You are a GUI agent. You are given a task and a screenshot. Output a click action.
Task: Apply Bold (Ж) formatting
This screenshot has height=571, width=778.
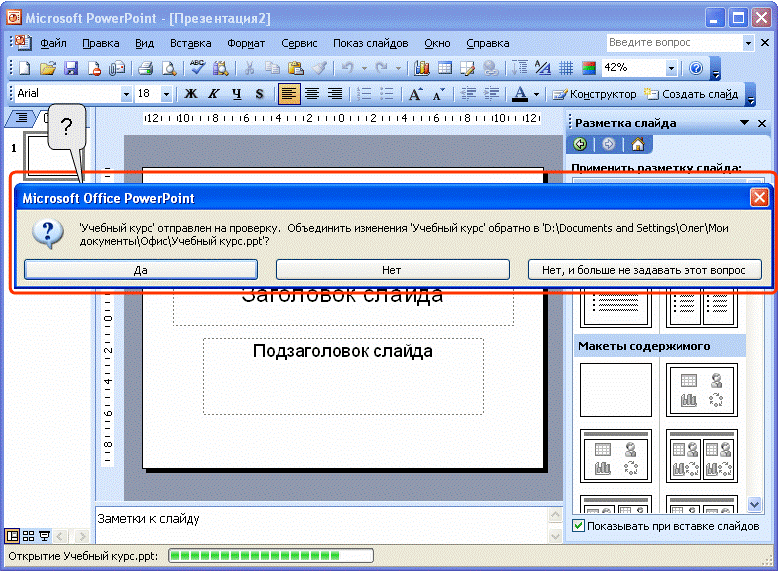pyautogui.click(x=191, y=94)
